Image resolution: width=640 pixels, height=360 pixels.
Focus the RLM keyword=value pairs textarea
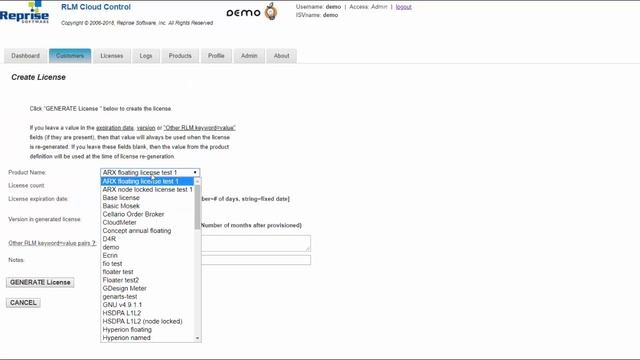pos(256,243)
